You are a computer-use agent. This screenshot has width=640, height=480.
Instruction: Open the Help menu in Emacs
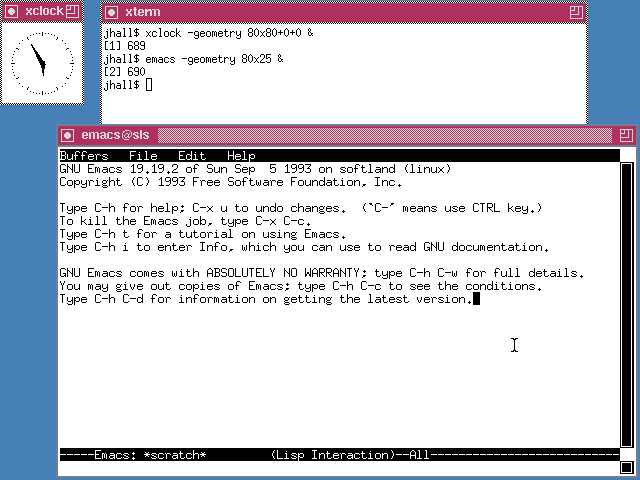(240, 156)
